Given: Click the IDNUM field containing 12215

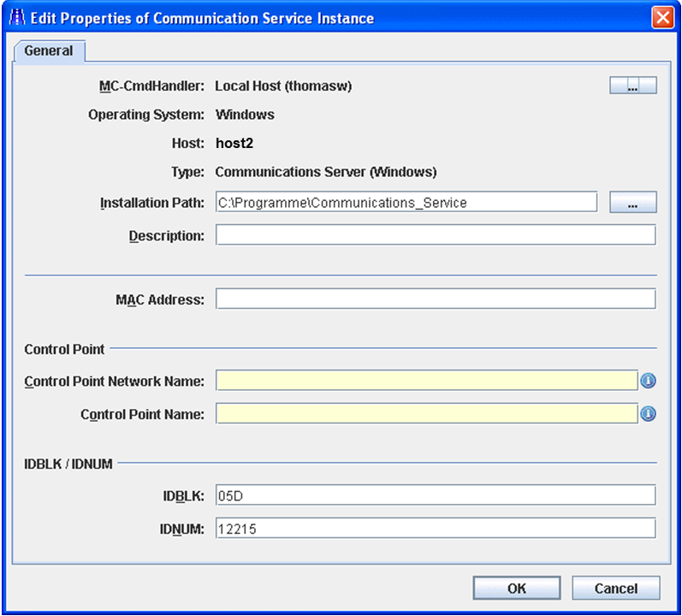Looking at the screenshot, I should 435,529.
